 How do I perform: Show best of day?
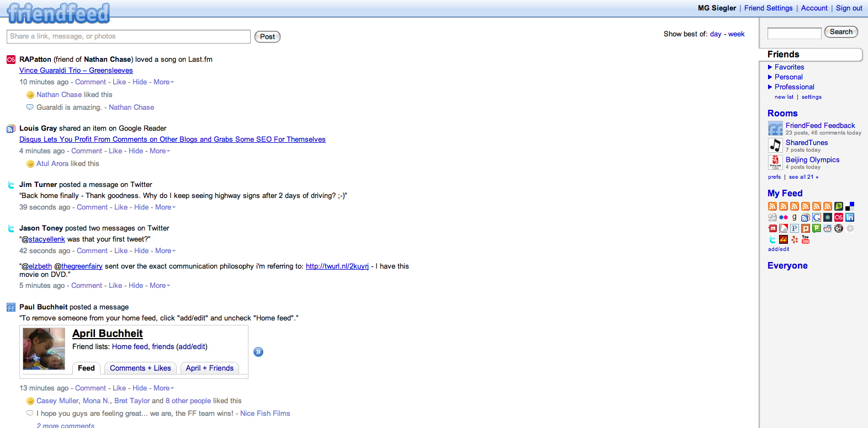coord(716,34)
